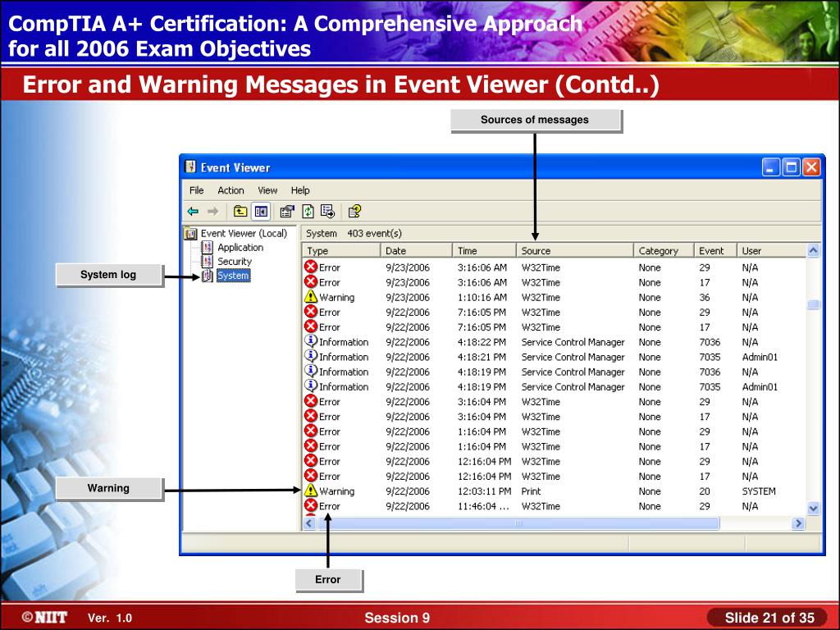This screenshot has height=630, width=840.
Task: Click the horizontal scrollbar right arrow
Action: [x=799, y=523]
